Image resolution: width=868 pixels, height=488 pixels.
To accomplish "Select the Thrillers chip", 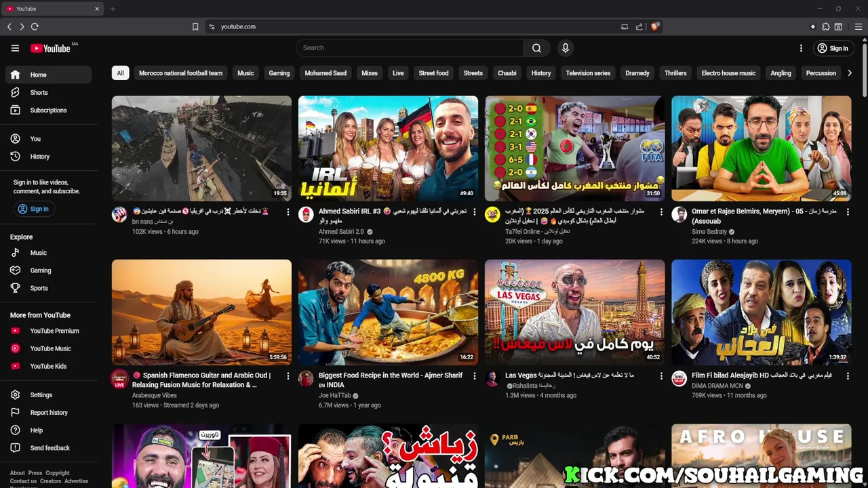I will [x=675, y=73].
